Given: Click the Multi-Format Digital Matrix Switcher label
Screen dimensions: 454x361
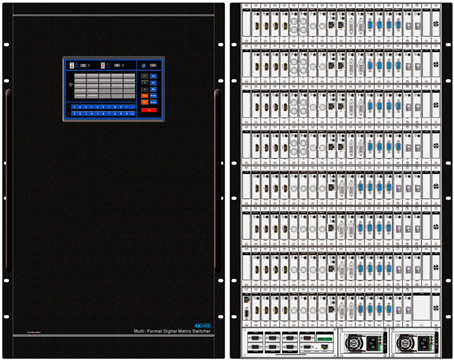Looking at the screenshot, I should 172,331.
